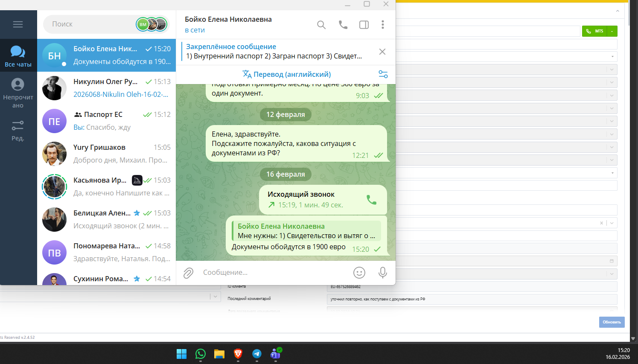The image size is (638, 364).
Task: Open Microsoft Teams from the taskbar
Action: click(276, 354)
